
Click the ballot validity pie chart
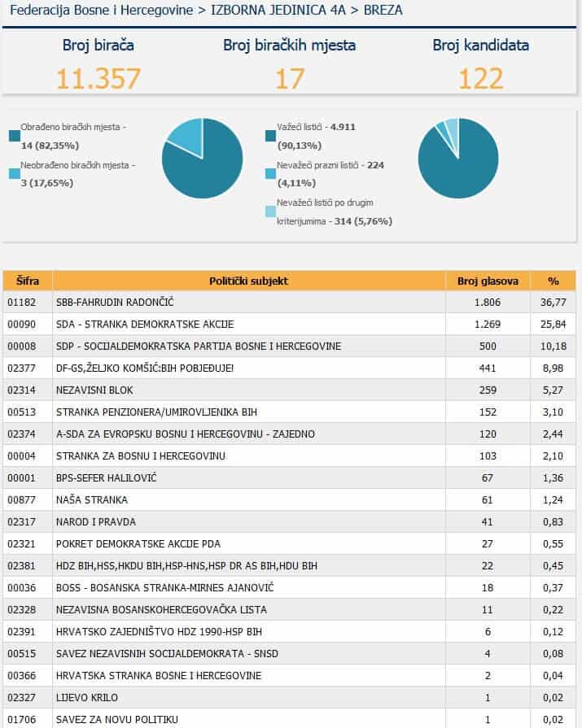click(x=457, y=159)
